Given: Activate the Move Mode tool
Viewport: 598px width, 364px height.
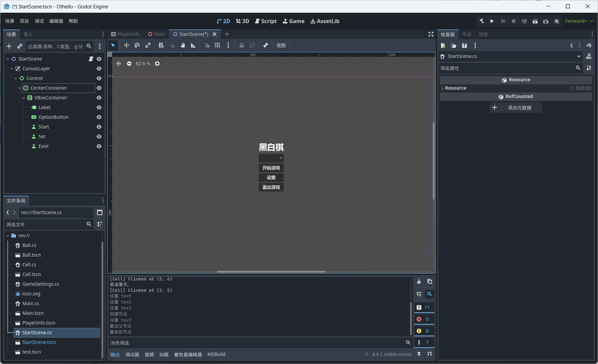Looking at the screenshot, I should 126,45.
